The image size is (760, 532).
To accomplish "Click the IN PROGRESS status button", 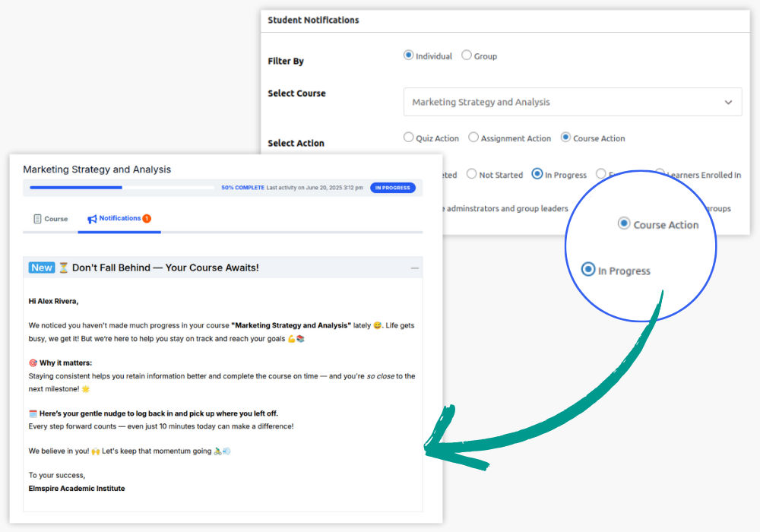I will [x=392, y=188].
